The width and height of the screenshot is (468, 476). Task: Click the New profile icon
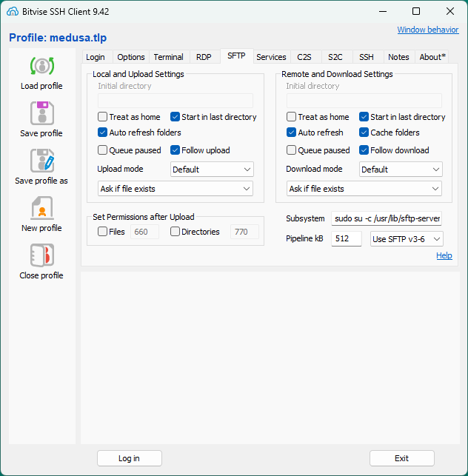(x=42, y=208)
